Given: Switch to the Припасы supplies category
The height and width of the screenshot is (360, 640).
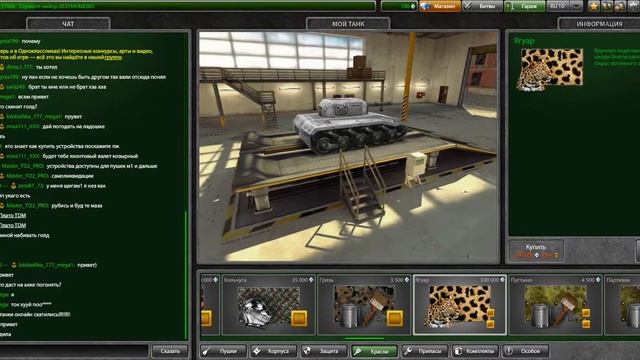Looking at the screenshot, I should tap(424, 351).
